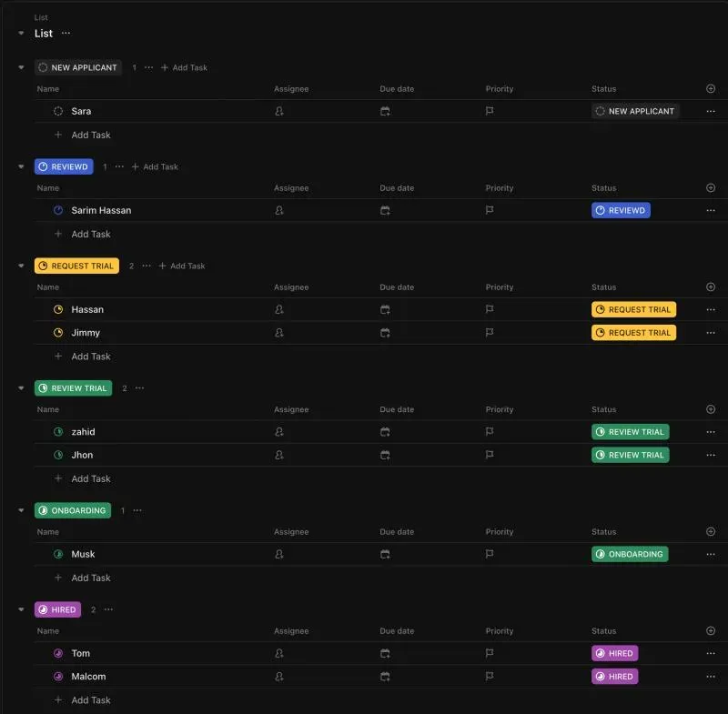Screen dimensions: 728x714
Task: Change Sarim Hassan's Reviewd status badge
Action: click(621, 211)
